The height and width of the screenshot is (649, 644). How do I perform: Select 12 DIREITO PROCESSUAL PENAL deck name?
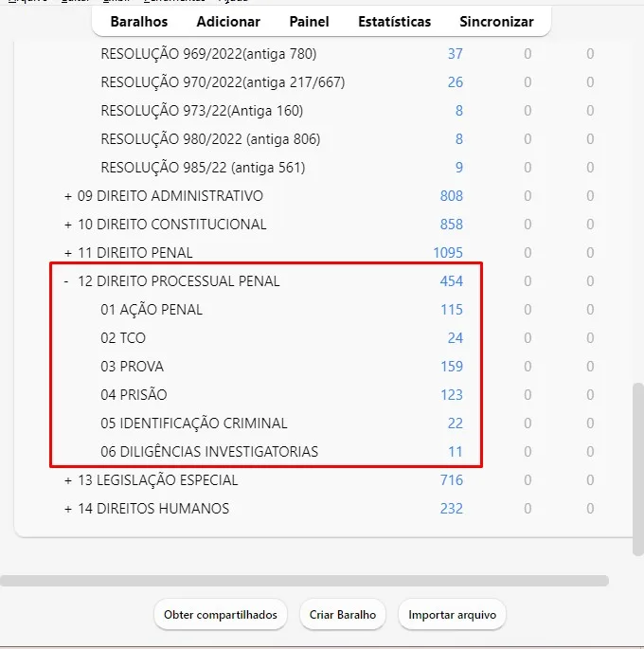click(179, 281)
